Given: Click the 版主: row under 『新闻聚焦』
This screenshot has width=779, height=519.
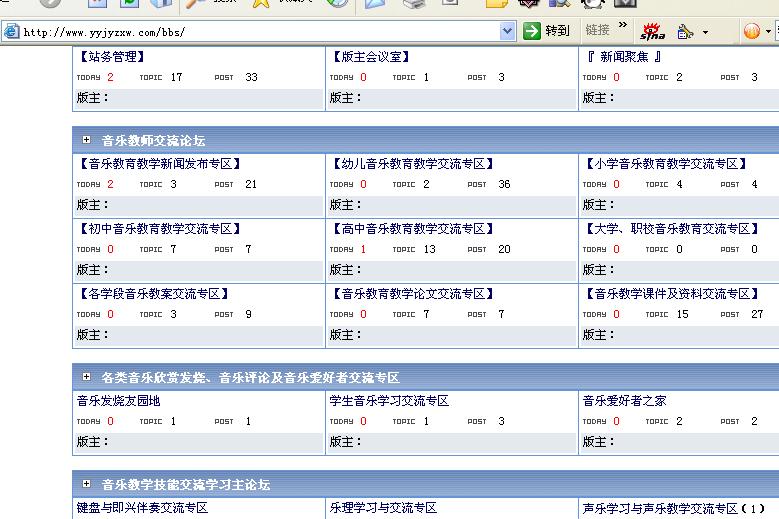Looking at the screenshot, I should [x=679, y=98].
